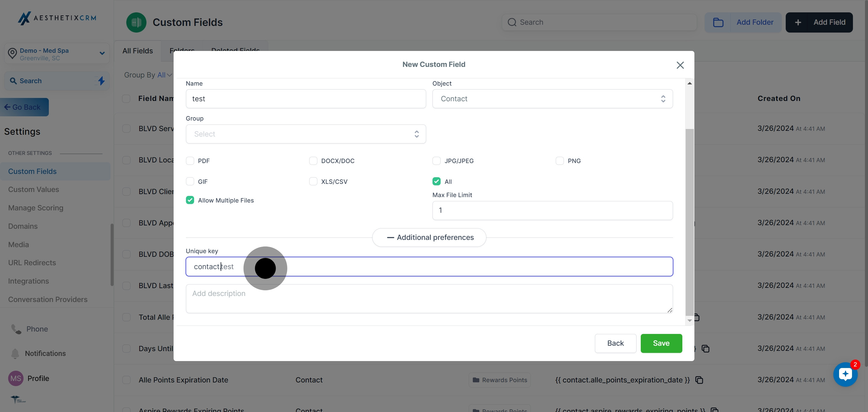Copy the Alle Points Expiration Date key
The width and height of the screenshot is (868, 412).
click(699, 380)
